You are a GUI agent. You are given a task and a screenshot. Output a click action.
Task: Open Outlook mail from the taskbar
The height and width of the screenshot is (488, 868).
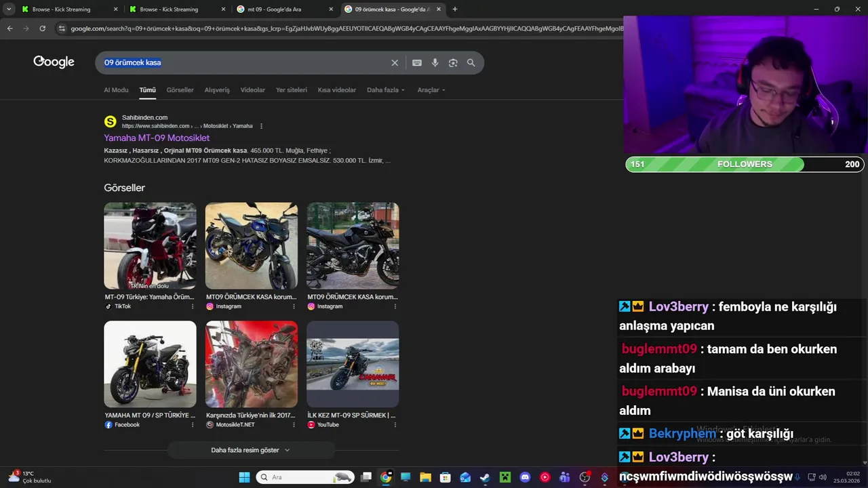(x=465, y=477)
